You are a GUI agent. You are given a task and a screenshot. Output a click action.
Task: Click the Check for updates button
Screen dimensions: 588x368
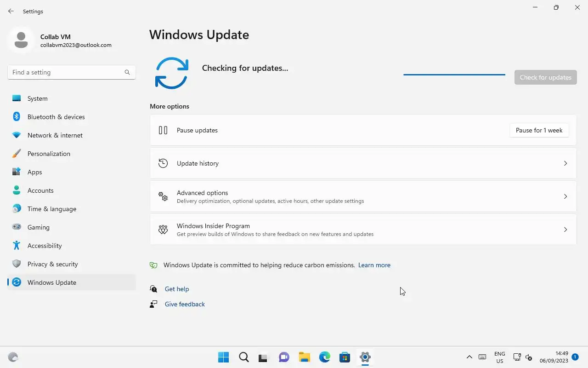(545, 77)
